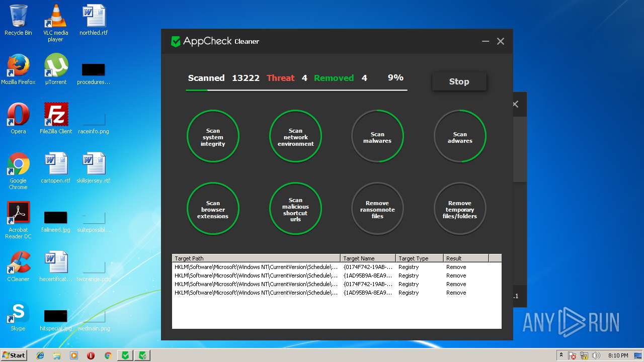644x362 pixels.
Task: Select the Acrobat Reader DC desktop shortcut
Action: (x=18, y=220)
